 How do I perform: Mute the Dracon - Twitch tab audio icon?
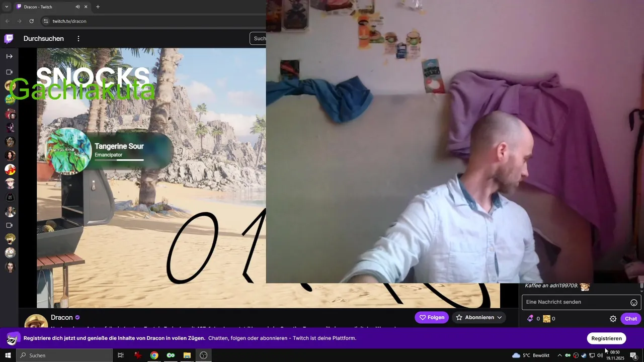pos(78,7)
